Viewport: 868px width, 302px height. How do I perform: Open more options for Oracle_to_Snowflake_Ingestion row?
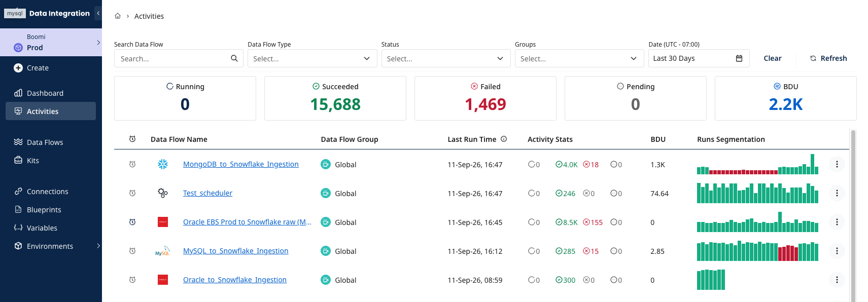(837, 280)
